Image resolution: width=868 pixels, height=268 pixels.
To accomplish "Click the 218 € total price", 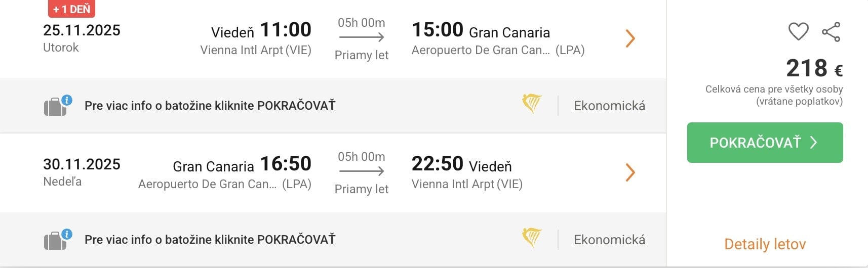I will point(814,68).
